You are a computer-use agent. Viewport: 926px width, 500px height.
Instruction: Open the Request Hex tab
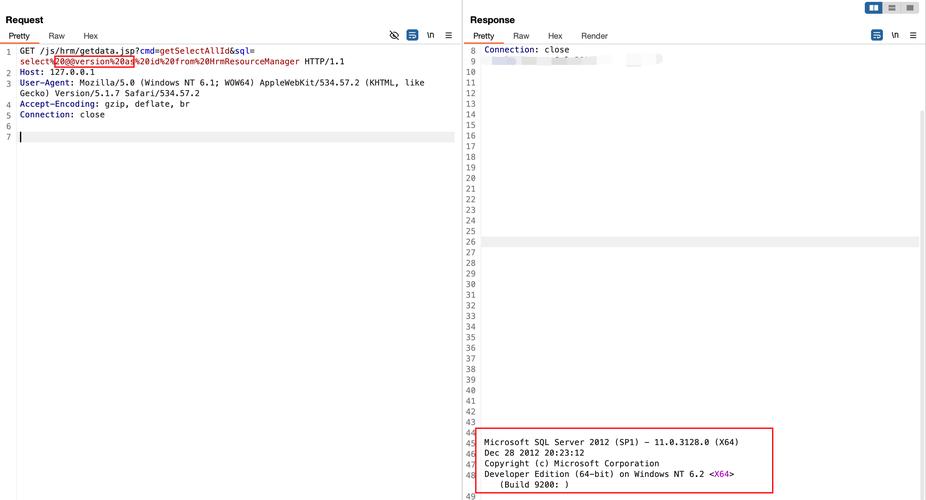(x=90, y=36)
